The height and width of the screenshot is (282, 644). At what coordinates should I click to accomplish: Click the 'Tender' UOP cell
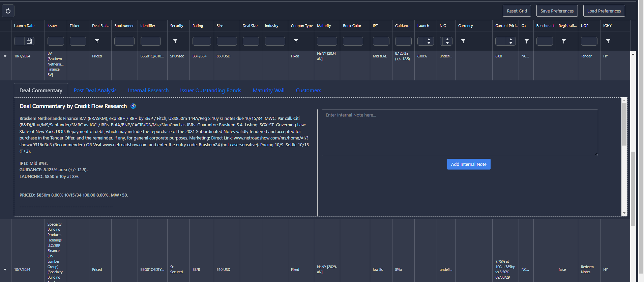tap(586, 56)
